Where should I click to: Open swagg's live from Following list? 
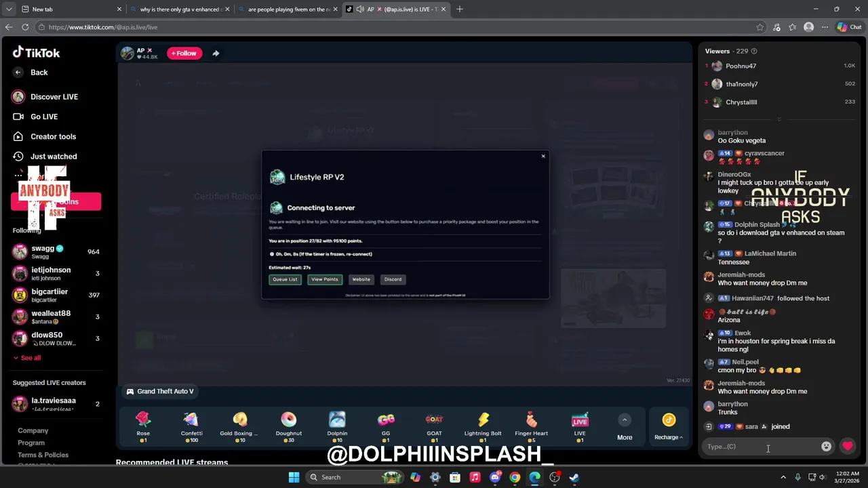click(56, 251)
